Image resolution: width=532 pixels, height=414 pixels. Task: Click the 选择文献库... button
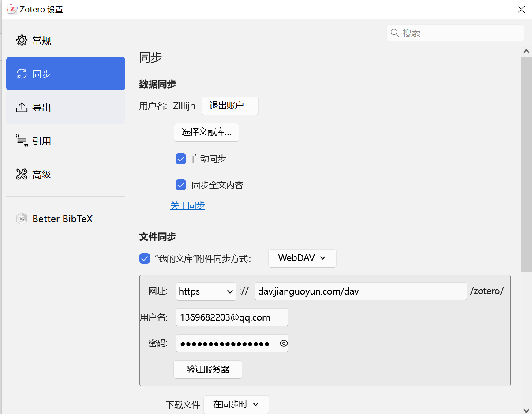coord(206,132)
